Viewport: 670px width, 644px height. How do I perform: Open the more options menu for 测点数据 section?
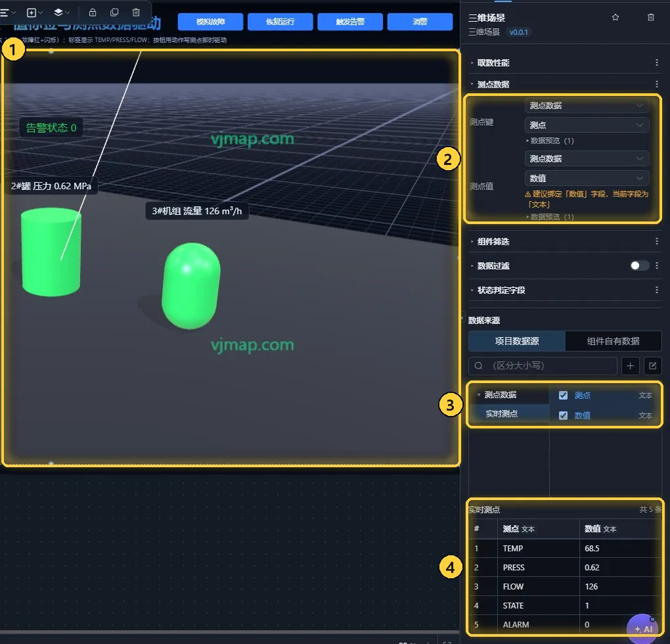[657, 84]
